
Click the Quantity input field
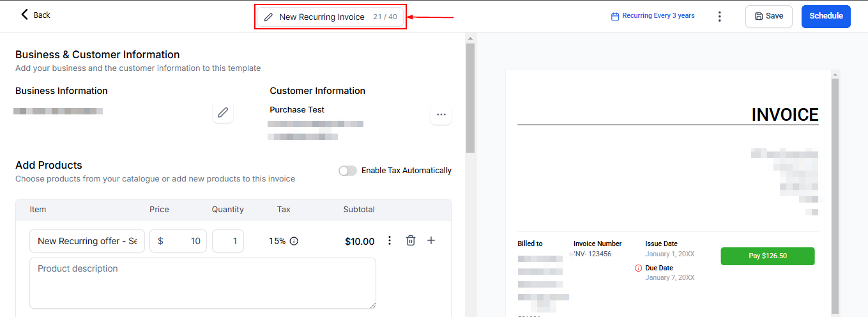tap(228, 241)
